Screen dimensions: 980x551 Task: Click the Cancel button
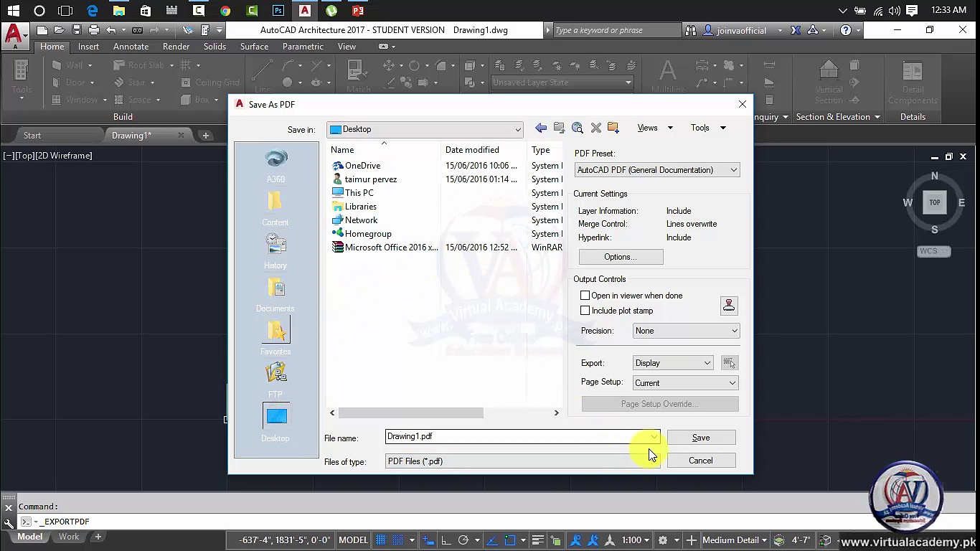[701, 461]
